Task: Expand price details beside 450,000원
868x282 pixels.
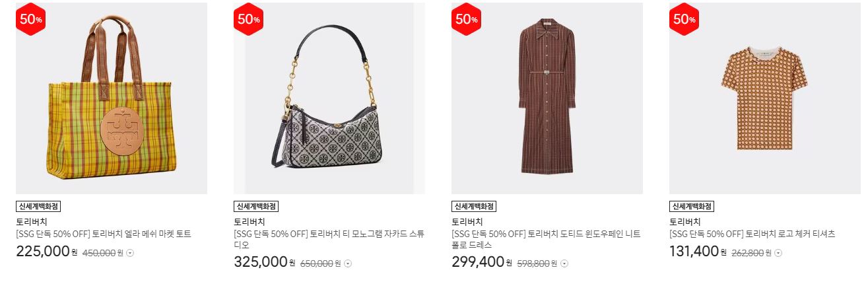Action: point(130,252)
